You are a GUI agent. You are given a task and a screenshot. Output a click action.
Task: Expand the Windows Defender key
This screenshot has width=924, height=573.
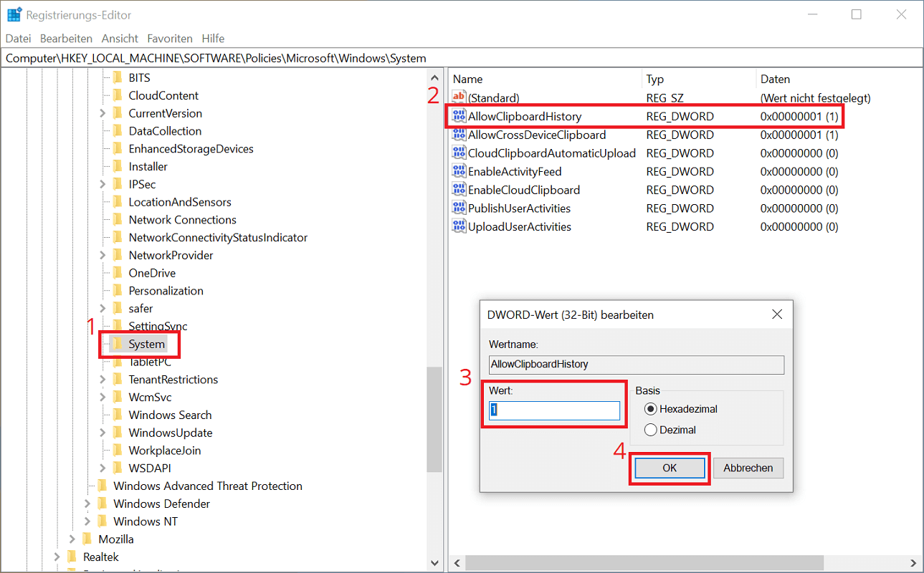pyautogui.click(x=87, y=504)
